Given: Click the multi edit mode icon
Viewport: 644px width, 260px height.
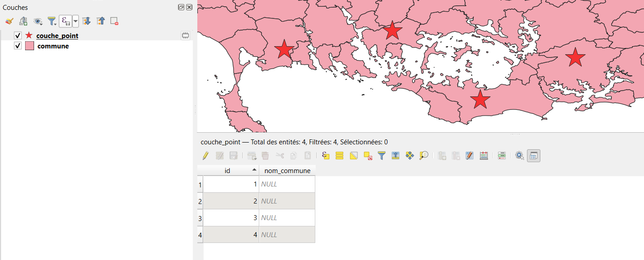Looking at the screenshot, I should tap(220, 156).
